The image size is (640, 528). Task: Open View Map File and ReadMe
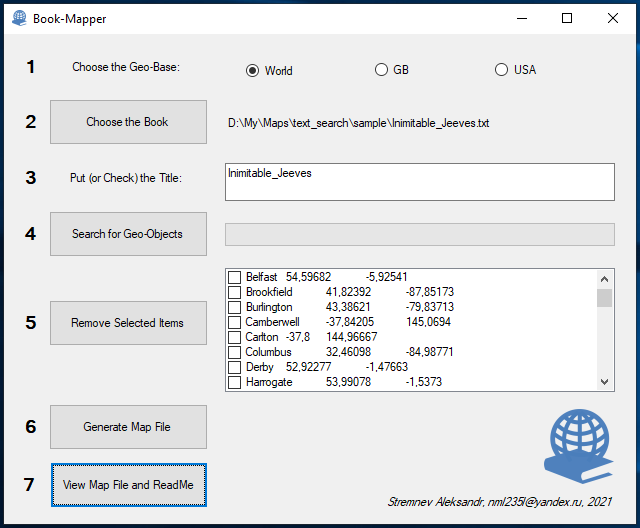click(x=129, y=485)
